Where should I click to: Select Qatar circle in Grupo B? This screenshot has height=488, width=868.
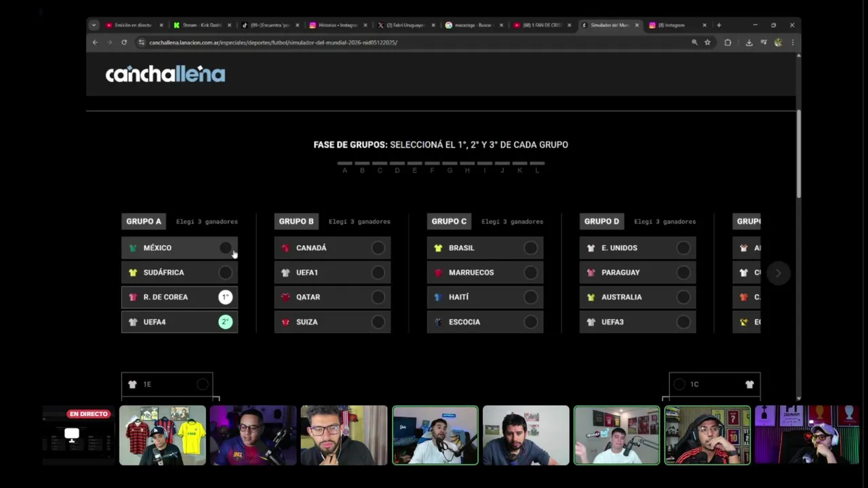378,297
